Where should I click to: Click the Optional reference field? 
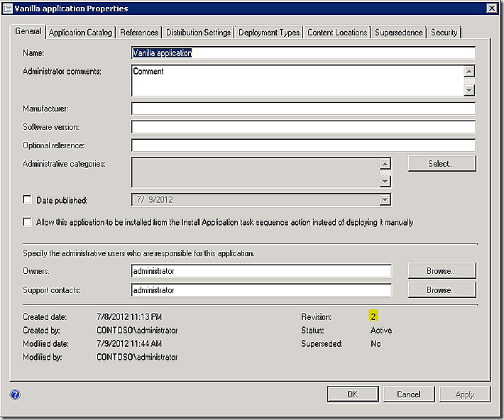click(303, 145)
